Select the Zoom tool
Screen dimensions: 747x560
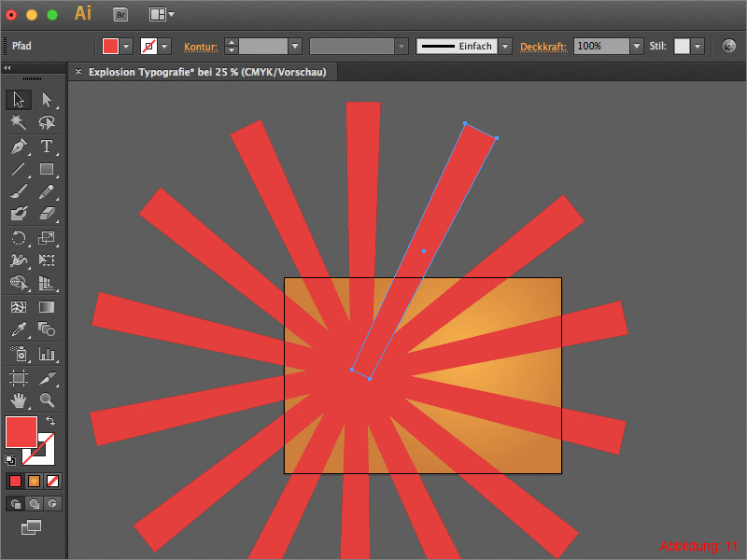point(45,400)
